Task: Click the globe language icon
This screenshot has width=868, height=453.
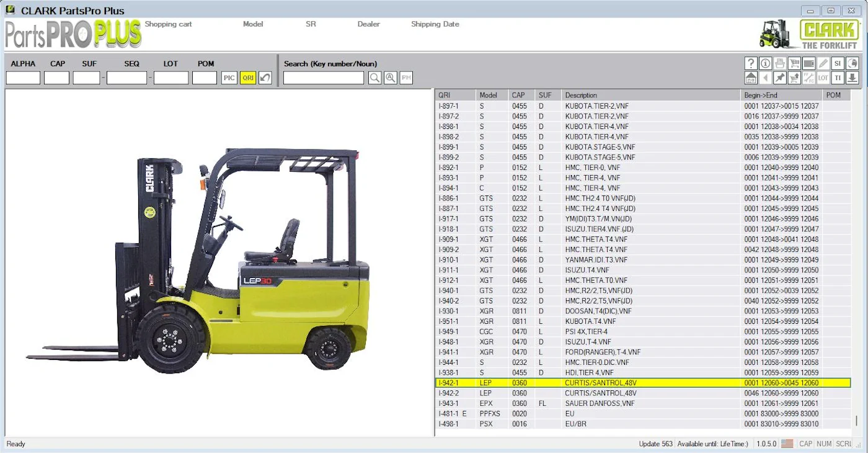Action: pos(852,63)
